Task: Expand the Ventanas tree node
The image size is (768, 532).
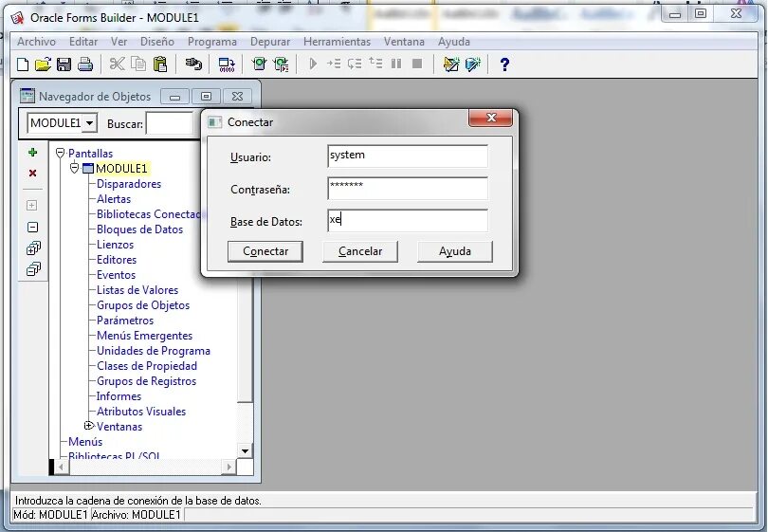Action: tap(89, 426)
